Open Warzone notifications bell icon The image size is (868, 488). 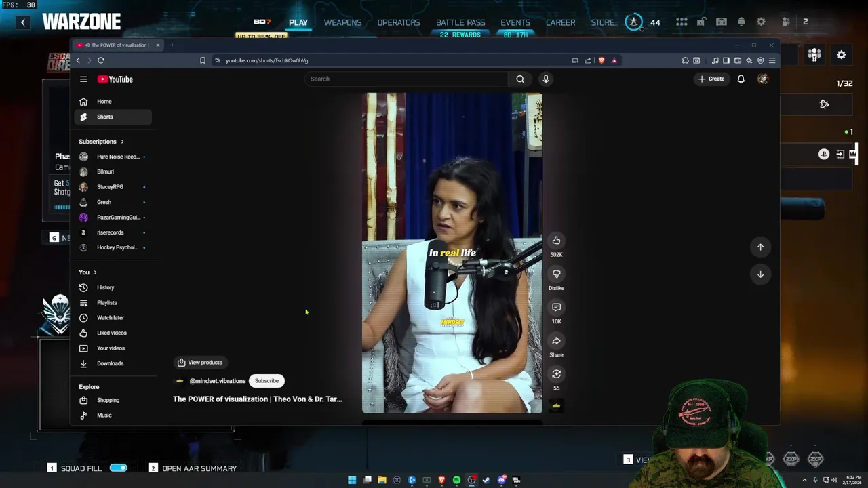(x=741, y=22)
